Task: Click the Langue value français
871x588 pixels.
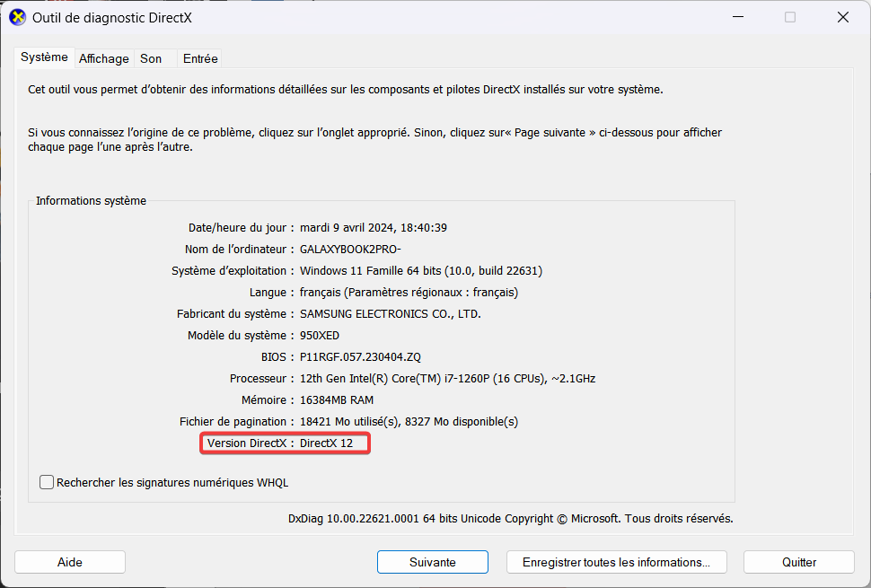Action: 409,293
